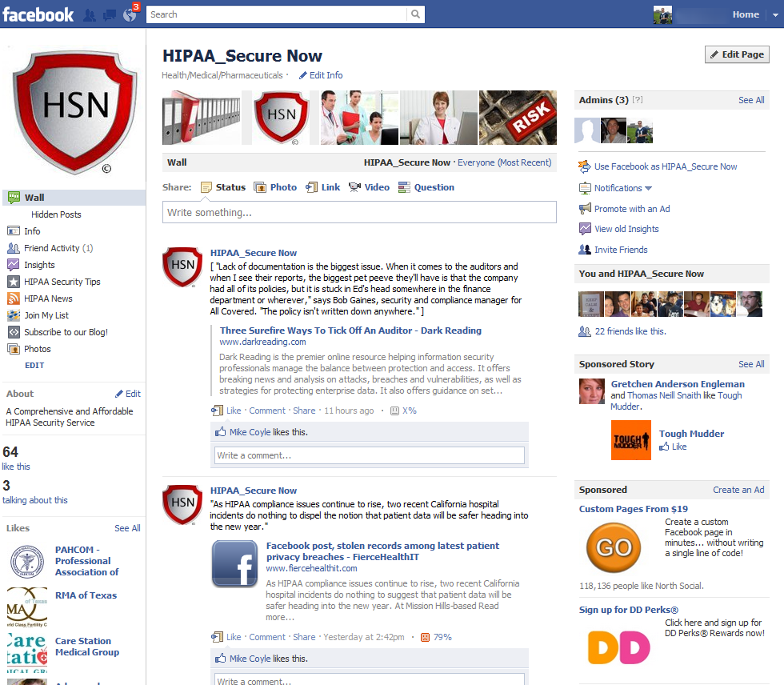Open Insights in the left sidebar

39,265
